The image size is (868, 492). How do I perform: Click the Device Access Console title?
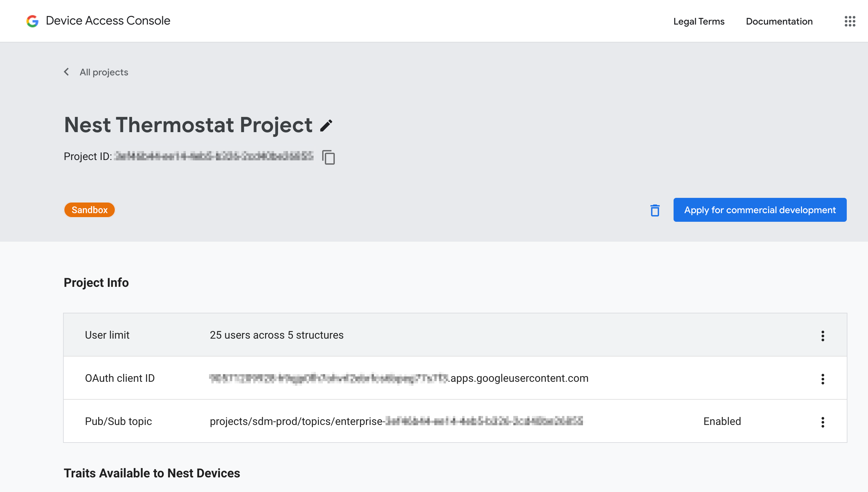click(x=108, y=21)
